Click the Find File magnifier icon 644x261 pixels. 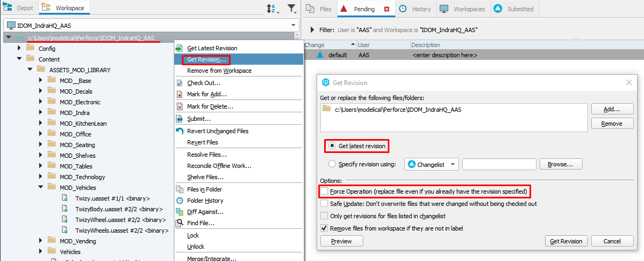point(180,222)
